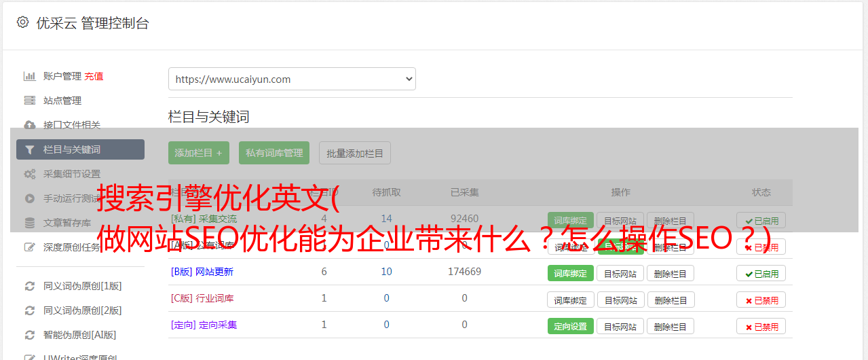Click 定向设置 in the 定向采集 row
This screenshot has width=868, height=360.
[571, 326]
